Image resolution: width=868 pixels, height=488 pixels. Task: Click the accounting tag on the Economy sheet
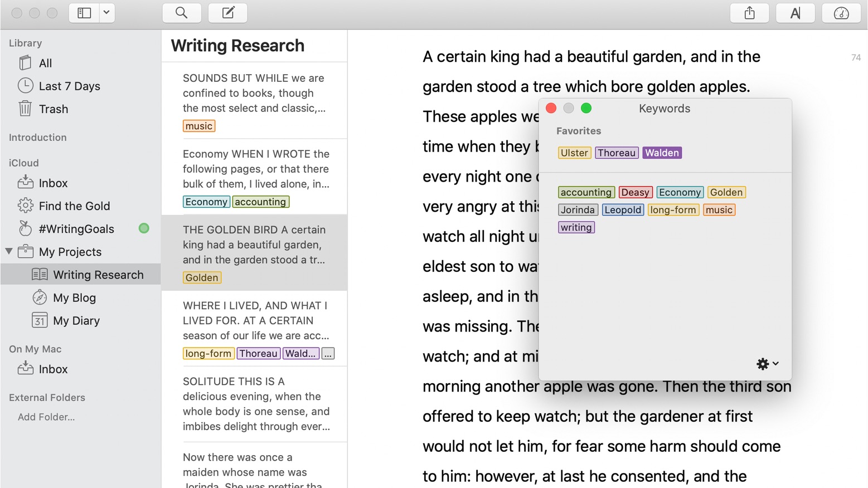pos(260,202)
